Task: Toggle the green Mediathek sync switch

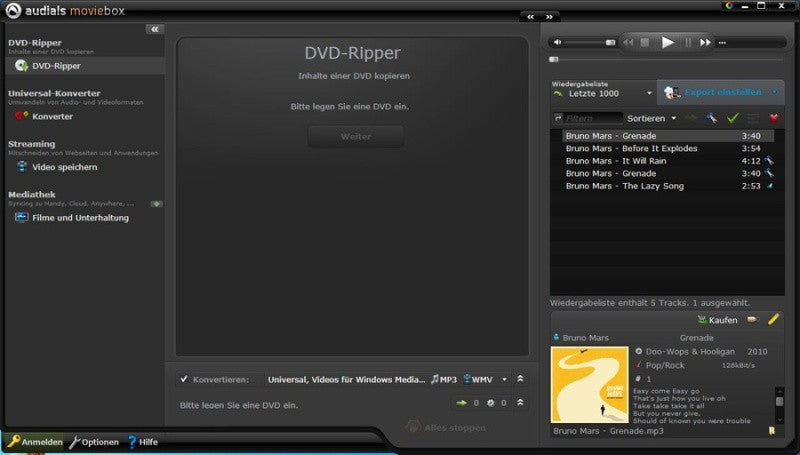Action: click(157, 204)
